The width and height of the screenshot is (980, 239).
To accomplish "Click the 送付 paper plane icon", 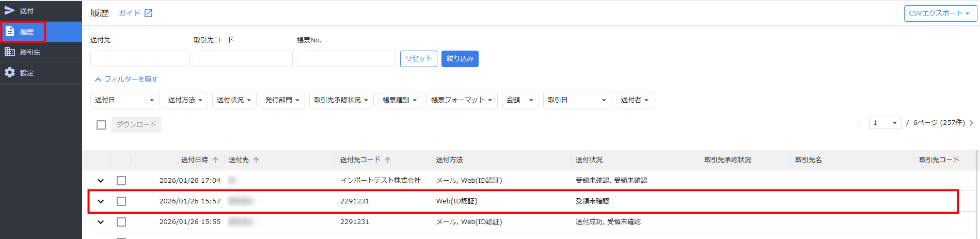I will [9, 10].
